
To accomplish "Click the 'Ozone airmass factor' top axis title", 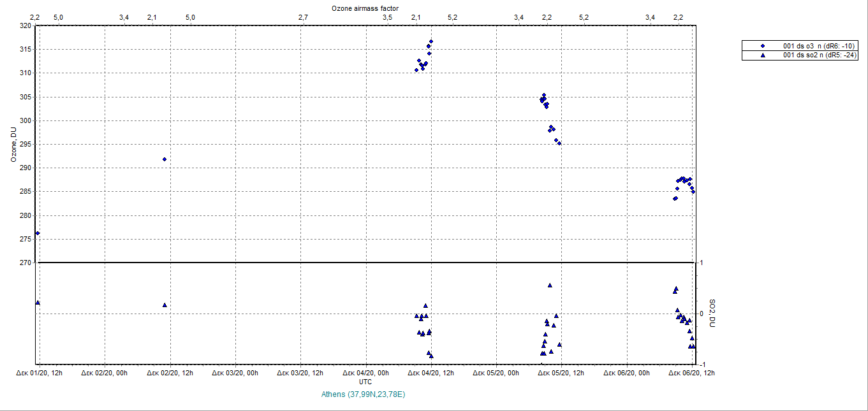I will 365,8.
